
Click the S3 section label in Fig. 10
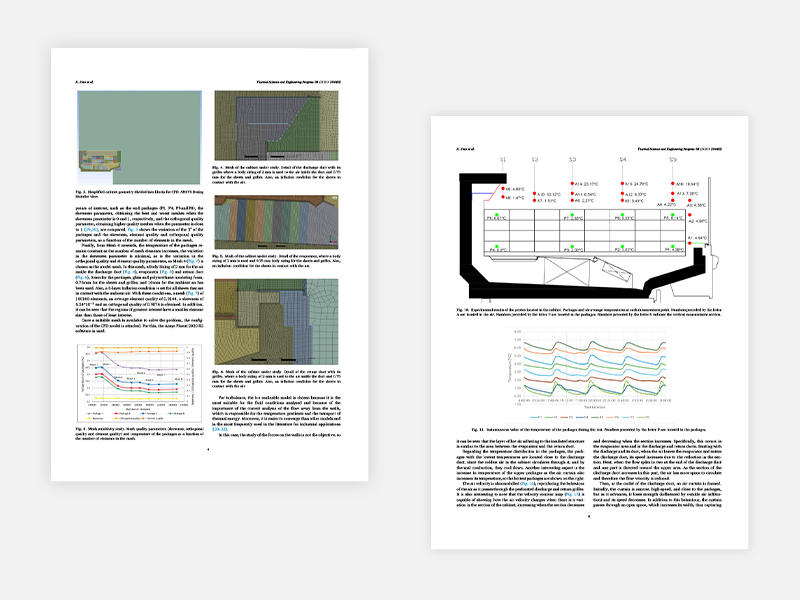tap(573, 160)
